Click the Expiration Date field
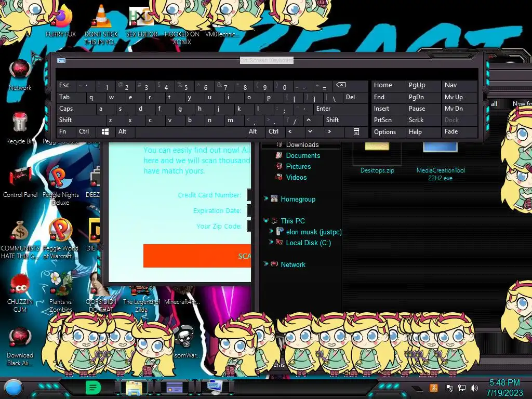532x399 pixels. tap(249, 210)
